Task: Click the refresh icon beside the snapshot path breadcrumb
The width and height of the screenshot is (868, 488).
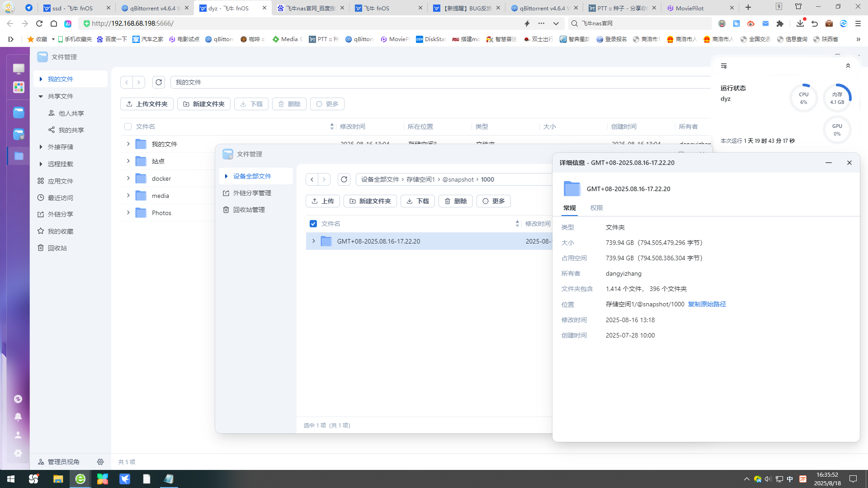Action: click(x=344, y=179)
